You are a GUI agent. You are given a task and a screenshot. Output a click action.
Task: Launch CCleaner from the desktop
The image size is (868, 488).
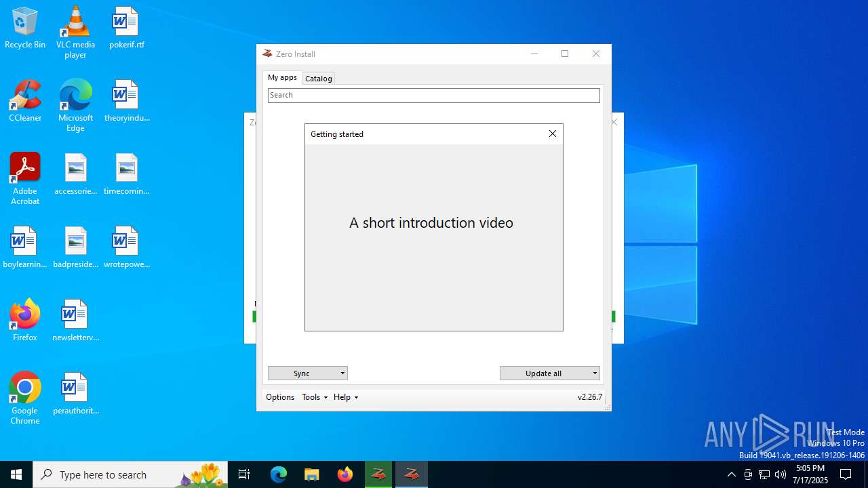25,102
